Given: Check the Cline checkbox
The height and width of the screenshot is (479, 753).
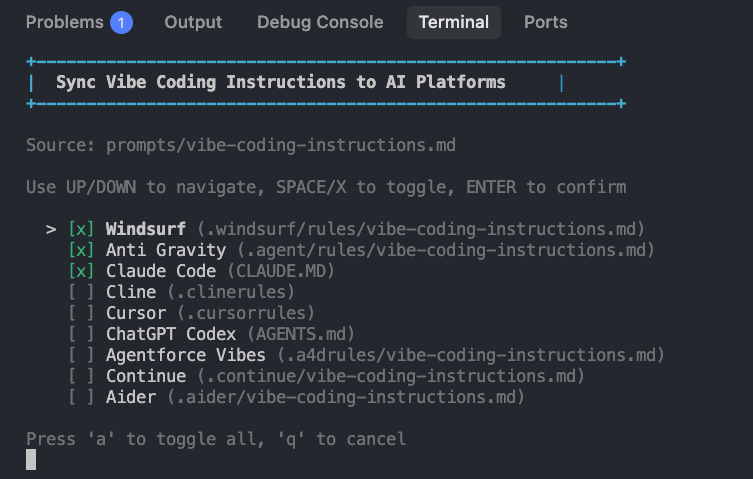Looking at the screenshot, I should (81, 292).
